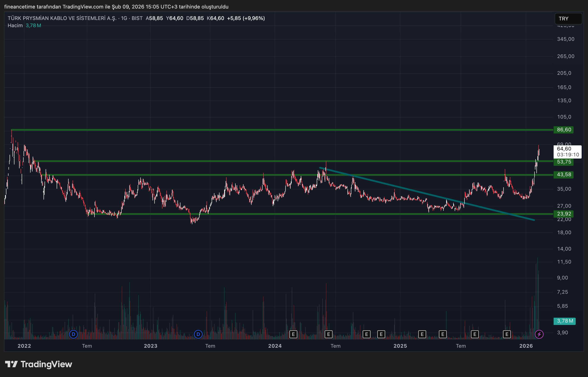Select the 43,58 level price label

click(564, 174)
